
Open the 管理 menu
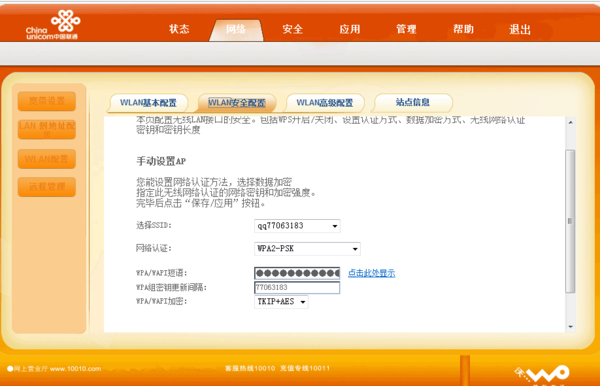(406, 29)
